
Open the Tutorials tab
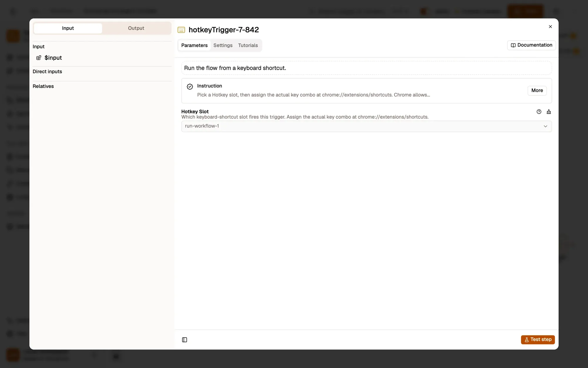click(x=248, y=45)
